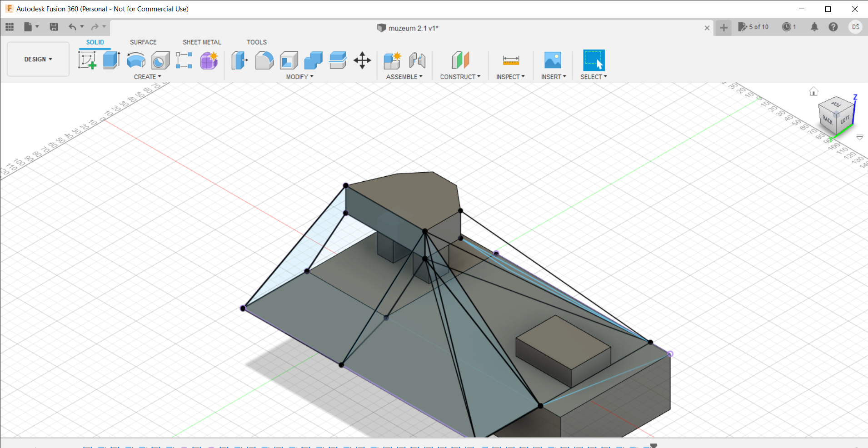Screen dimensions: 868x448
Task: Open a new design tab with plus
Action: point(723,28)
